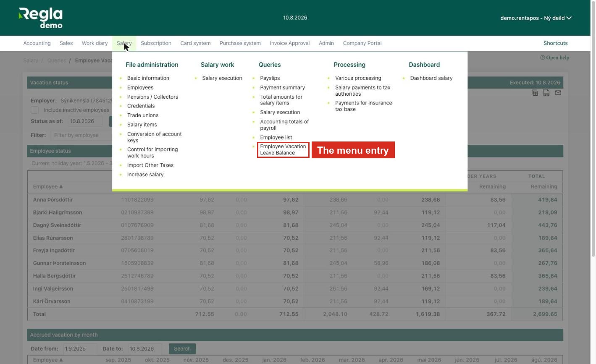Export vacation status as PDF icon

[546, 93]
